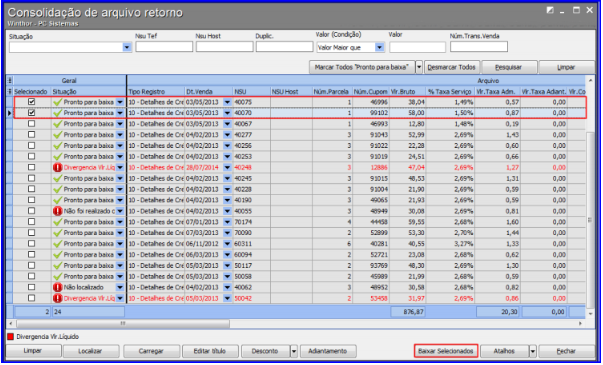Viewport: 603px width, 365px height.
Task: Click into the Nsu Host input field
Action: point(225,47)
